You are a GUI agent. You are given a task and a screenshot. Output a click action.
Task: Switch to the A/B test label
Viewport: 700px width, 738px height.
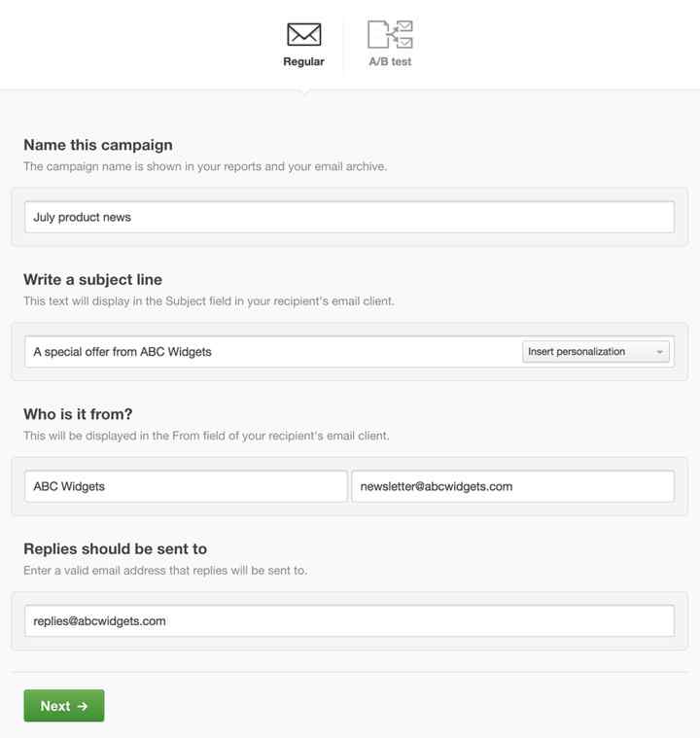(x=390, y=61)
